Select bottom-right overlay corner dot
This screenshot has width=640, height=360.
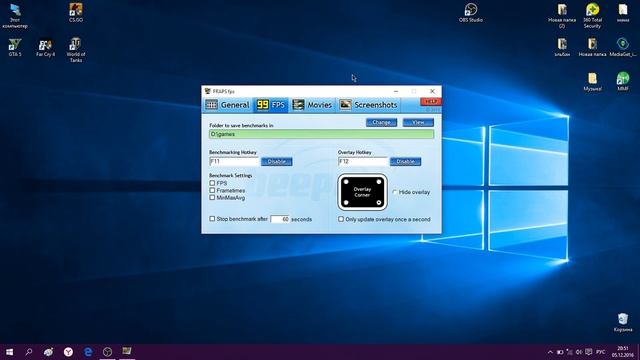coord(379,202)
